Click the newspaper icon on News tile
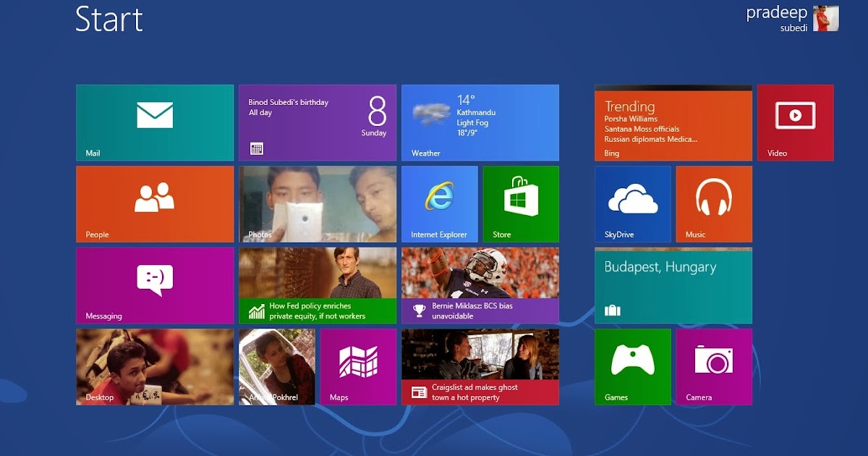 419,392
